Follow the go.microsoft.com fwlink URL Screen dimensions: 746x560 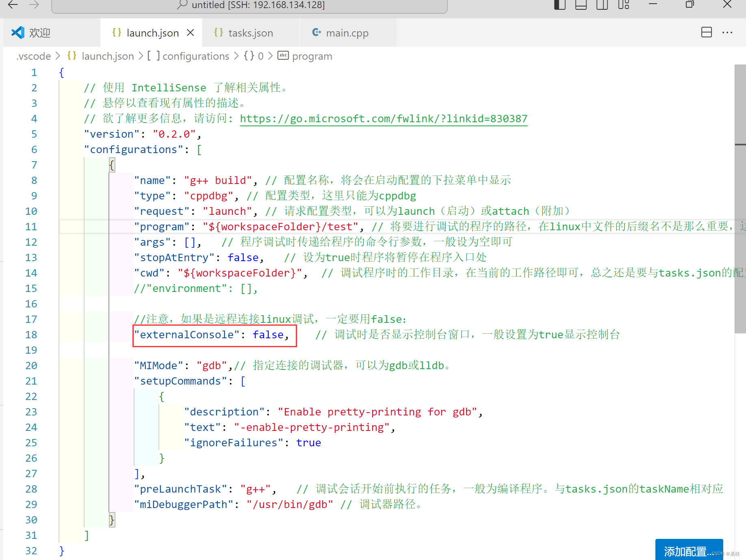(384, 119)
